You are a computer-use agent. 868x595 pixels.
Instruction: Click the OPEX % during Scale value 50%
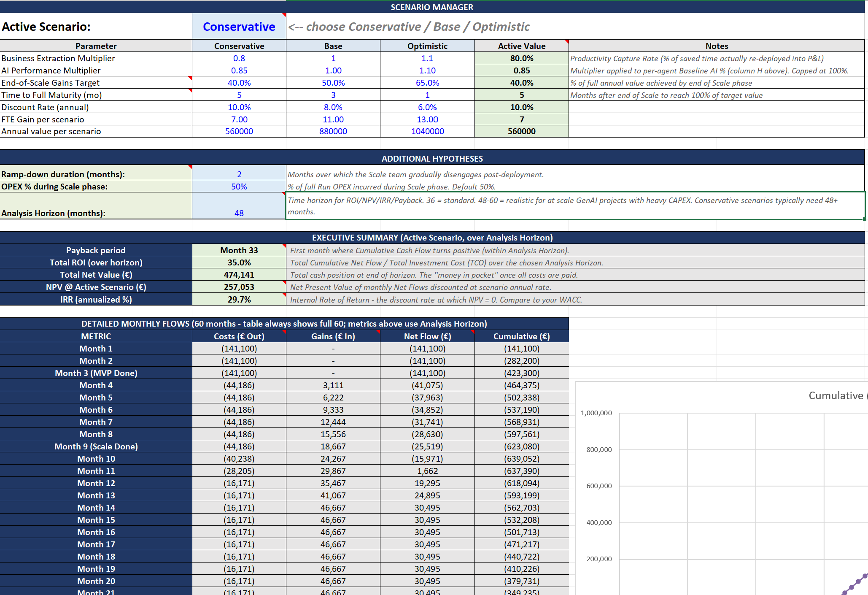tap(239, 187)
